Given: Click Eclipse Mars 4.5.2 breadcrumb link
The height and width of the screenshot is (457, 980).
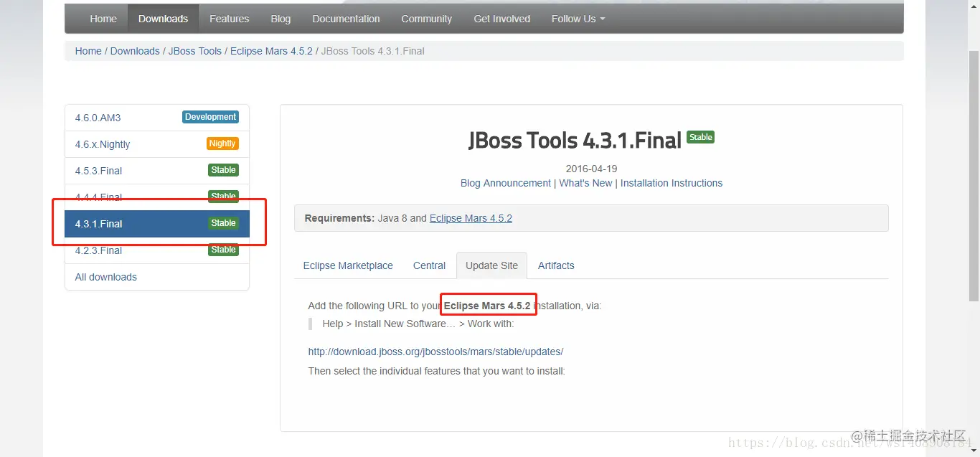Looking at the screenshot, I should (x=271, y=51).
